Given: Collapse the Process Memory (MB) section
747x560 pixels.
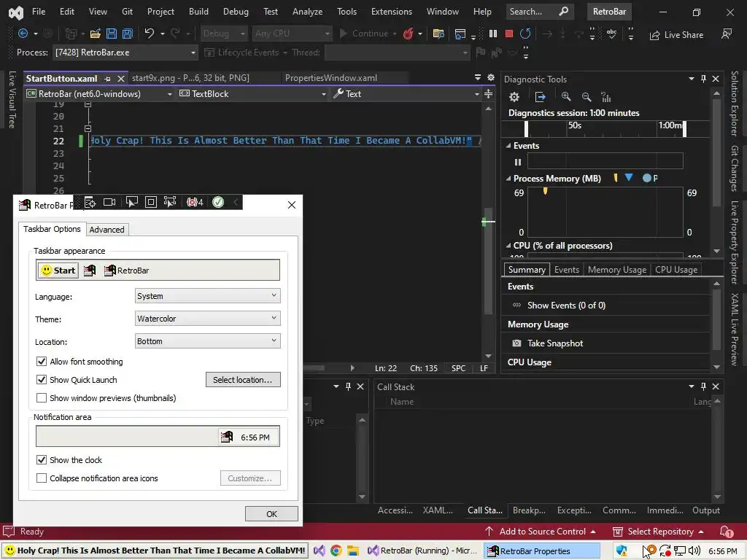Looking at the screenshot, I should [508, 179].
